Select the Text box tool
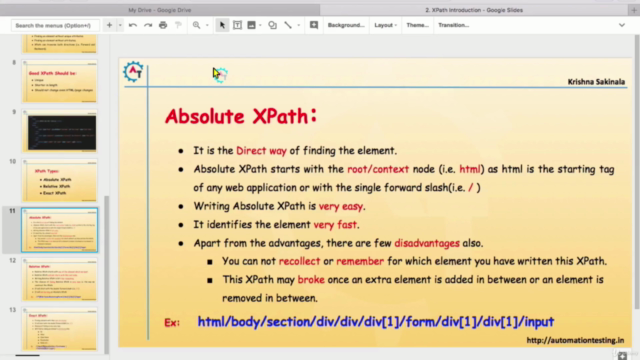Screen dimensions: 640x360 click(x=237, y=25)
